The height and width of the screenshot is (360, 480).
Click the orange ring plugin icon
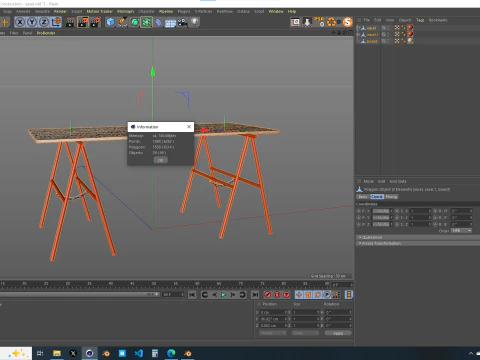(331, 22)
